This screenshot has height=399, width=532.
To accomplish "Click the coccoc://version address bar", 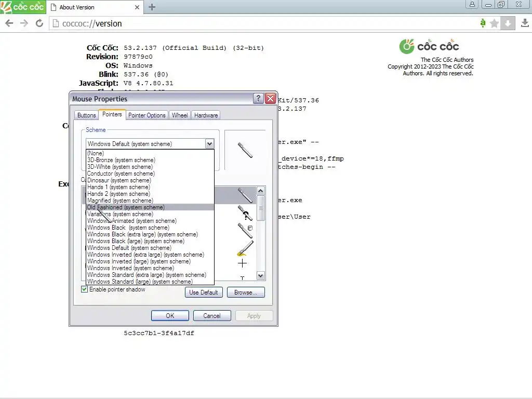I will point(264,23).
